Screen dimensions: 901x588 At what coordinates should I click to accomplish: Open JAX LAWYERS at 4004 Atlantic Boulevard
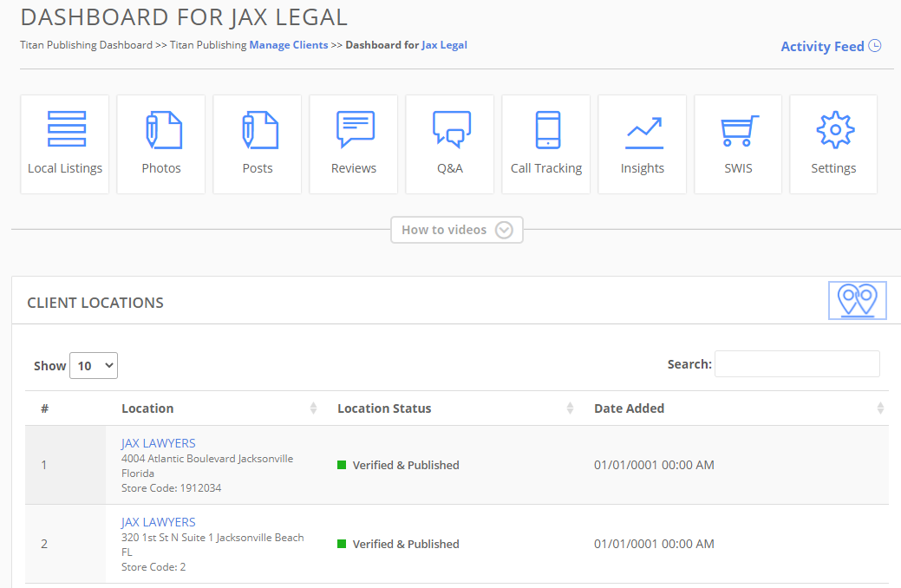point(158,443)
